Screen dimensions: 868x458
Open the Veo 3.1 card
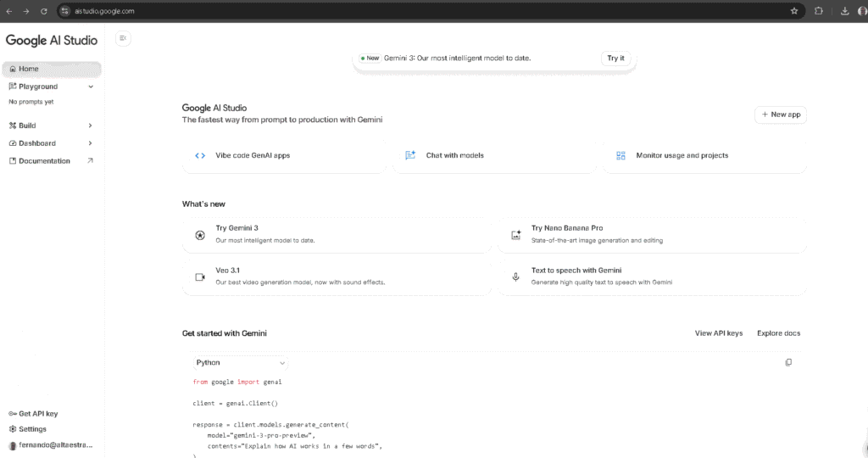337,276
